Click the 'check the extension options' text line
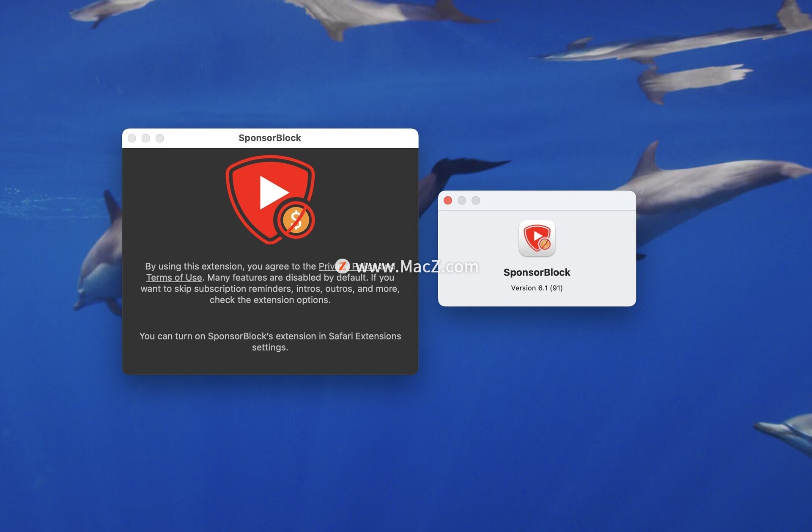The height and width of the screenshot is (532, 812). tap(270, 300)
